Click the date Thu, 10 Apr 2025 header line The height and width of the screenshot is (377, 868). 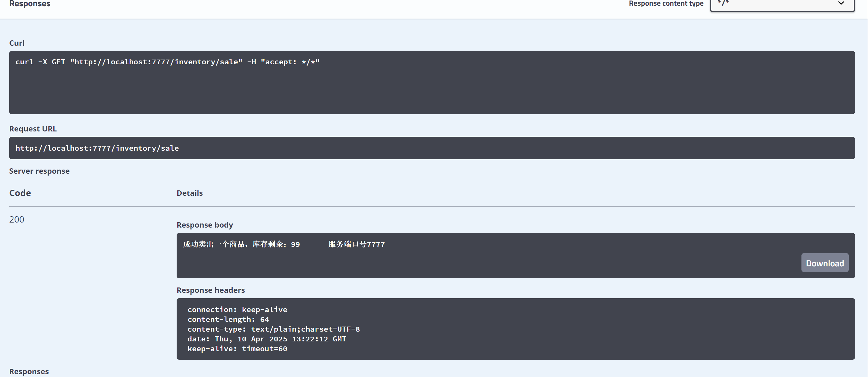coord(267,339)
